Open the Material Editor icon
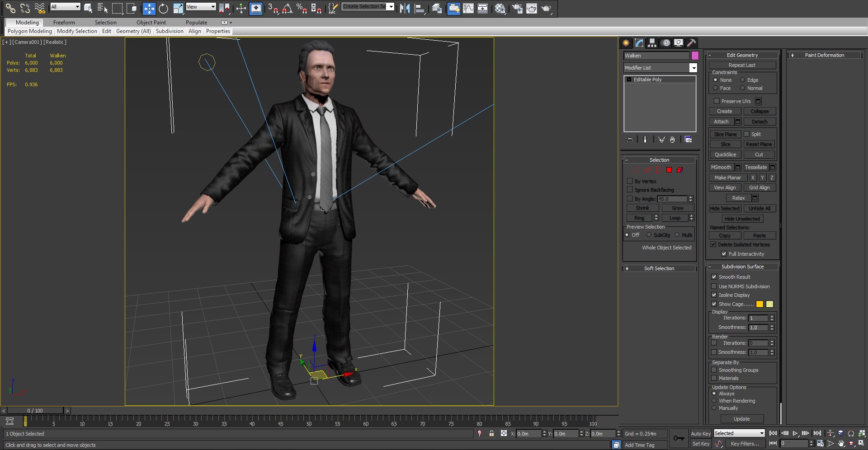 pyautogui.click(x=500, y=8)
